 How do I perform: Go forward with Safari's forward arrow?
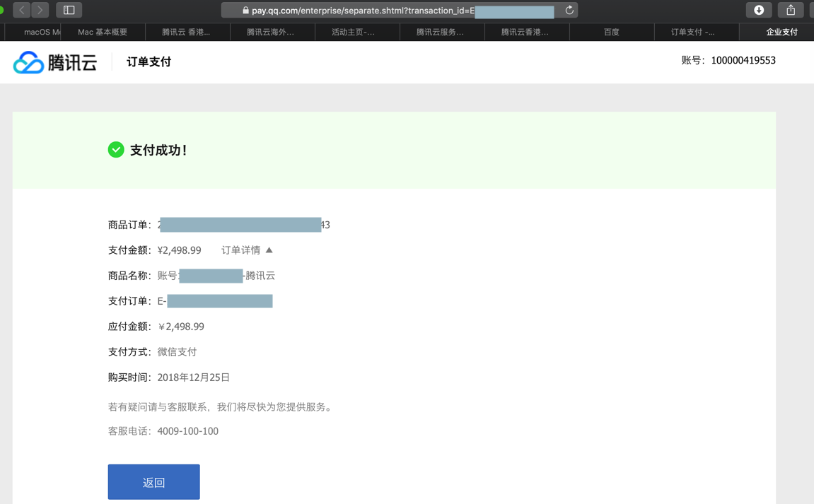point(40,10)
